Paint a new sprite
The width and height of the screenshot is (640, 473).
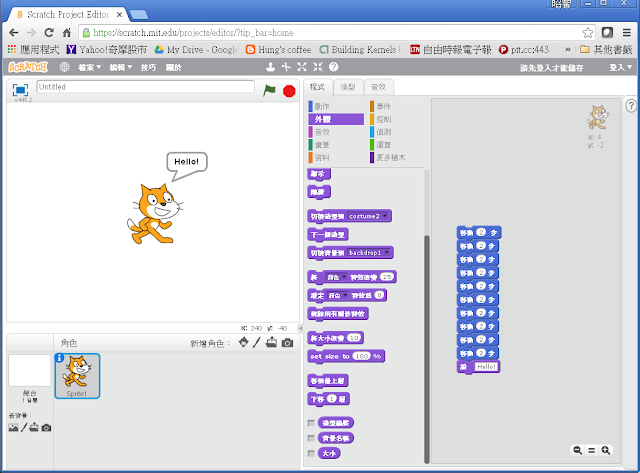pos(256,342)
